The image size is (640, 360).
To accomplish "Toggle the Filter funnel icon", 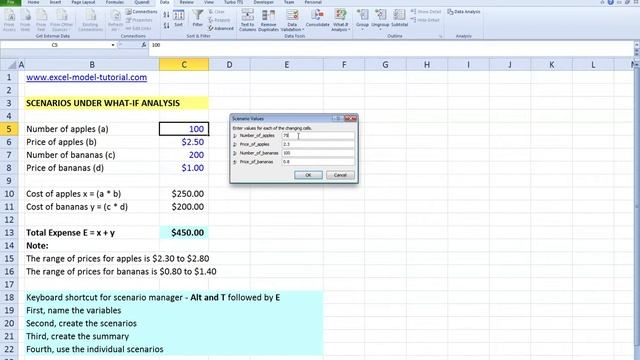I will [x=198, y=19].
